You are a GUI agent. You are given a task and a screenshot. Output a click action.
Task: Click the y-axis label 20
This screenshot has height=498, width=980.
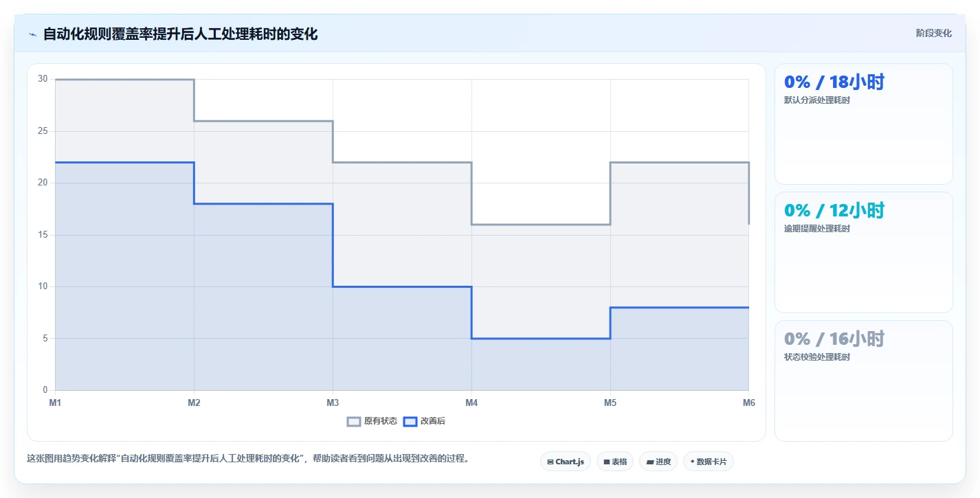pos(43,183)
